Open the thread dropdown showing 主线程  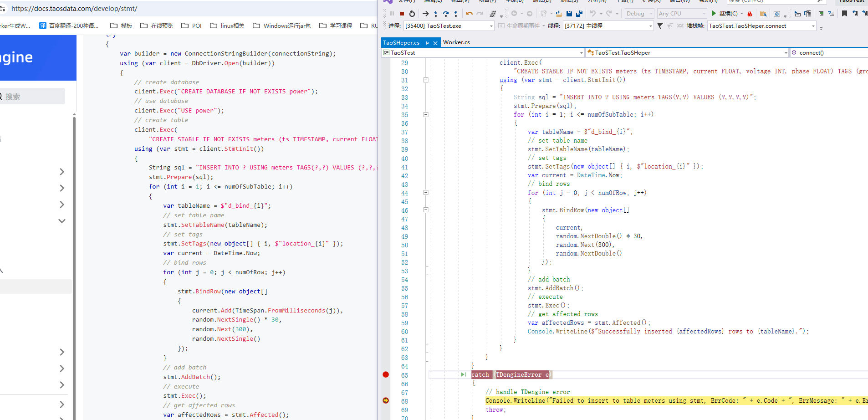coord(650,26)
